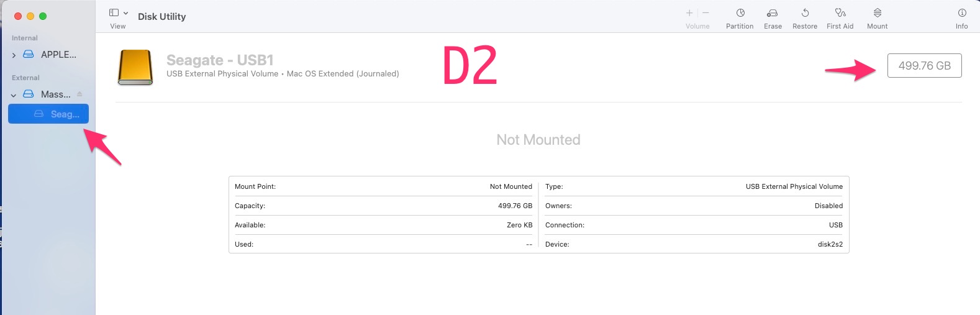Click the Not Mounted status text
The height and width of the screenshot is (315, 980).
[x=538, y=140]
